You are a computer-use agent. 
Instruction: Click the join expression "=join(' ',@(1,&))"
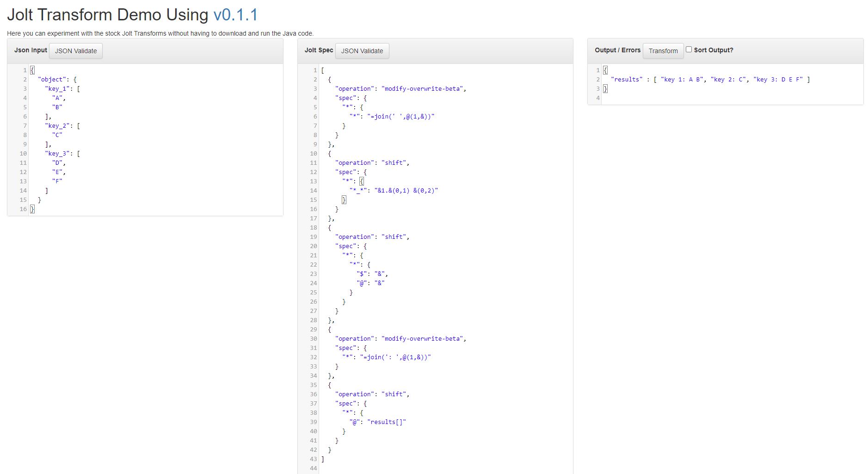point(401,117)
